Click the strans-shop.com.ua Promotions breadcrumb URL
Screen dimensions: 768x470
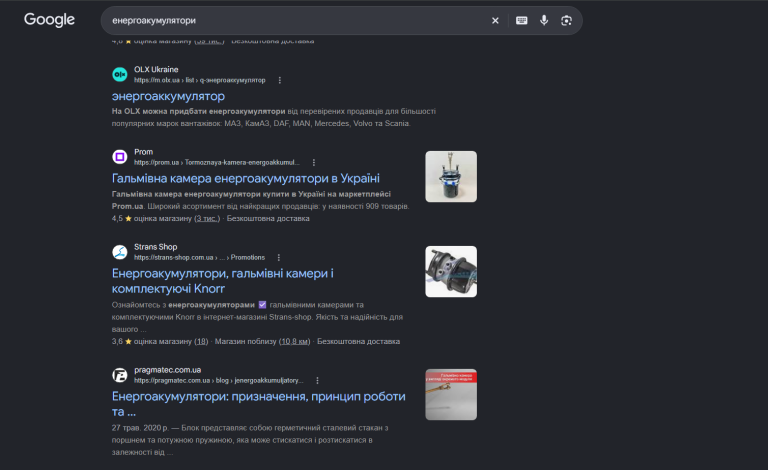click(199, 258)
